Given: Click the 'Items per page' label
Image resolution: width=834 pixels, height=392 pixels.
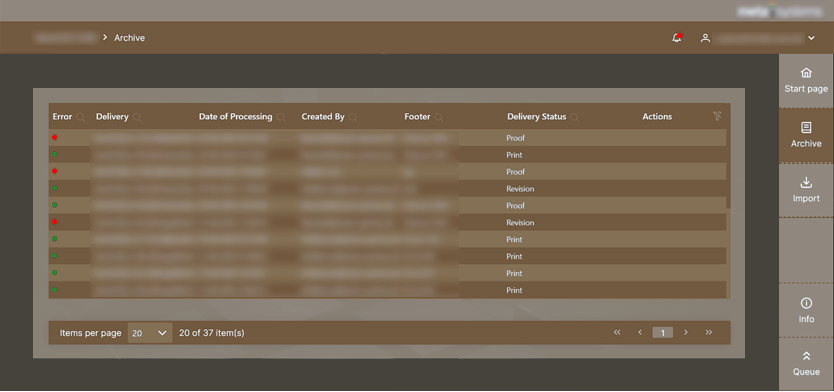Looking at the screenshot, I should click(x=90, y=333).
